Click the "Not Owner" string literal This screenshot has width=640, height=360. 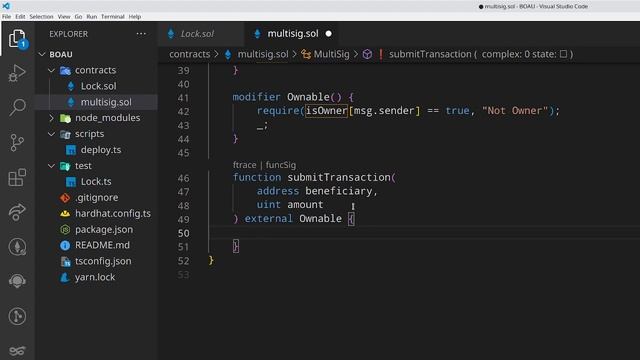tap(515, 111)
